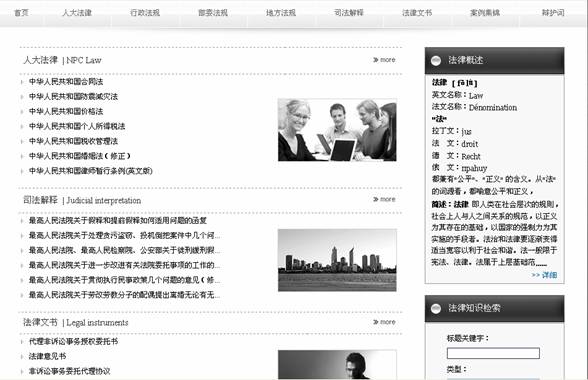The height and width of the screenshot is (380, 588).
Task: Click the >> 详细 details link
Action: pyautogui.click(x=544, y=275)
